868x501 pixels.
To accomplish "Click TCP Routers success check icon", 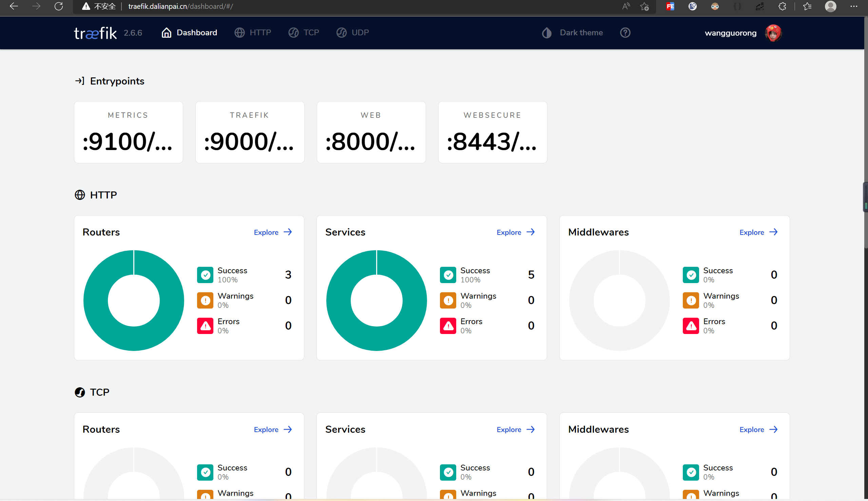I will point(205,472).
